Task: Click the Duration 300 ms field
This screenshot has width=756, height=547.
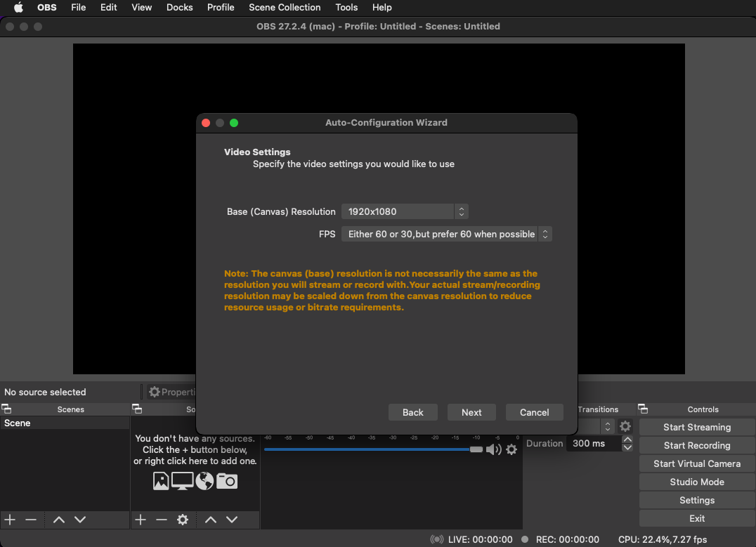Action: [594, 444]
